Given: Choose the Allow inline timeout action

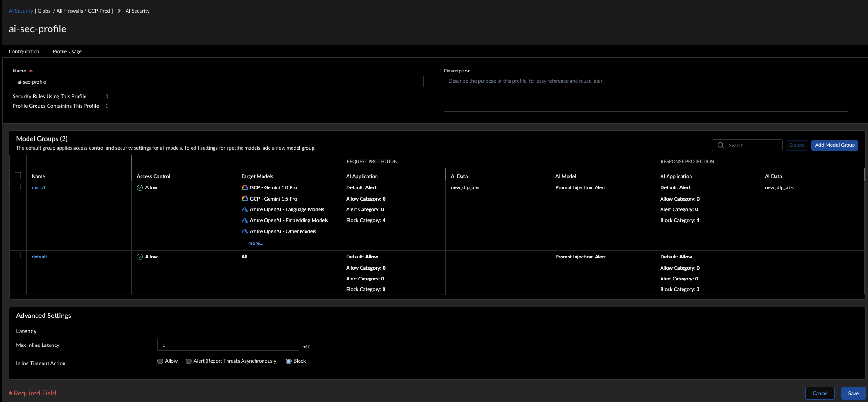Looking at the screenshot, I should [160, 361].
